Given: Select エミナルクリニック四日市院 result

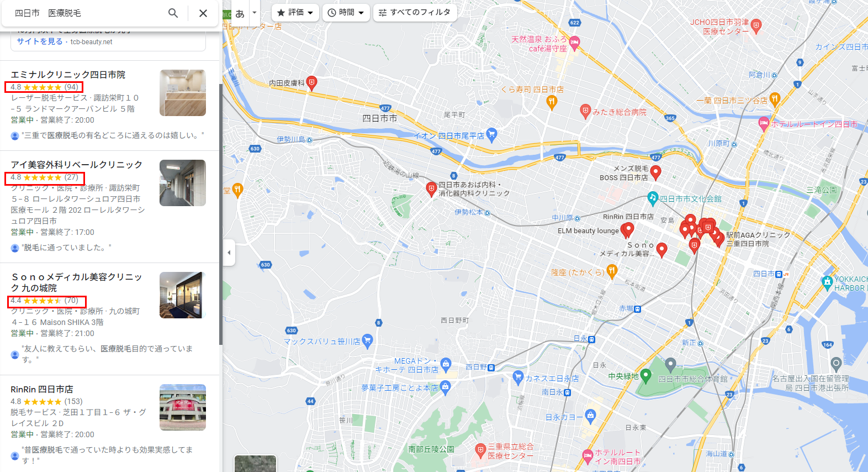Looking at the screenshot, I should pos(68,75).
